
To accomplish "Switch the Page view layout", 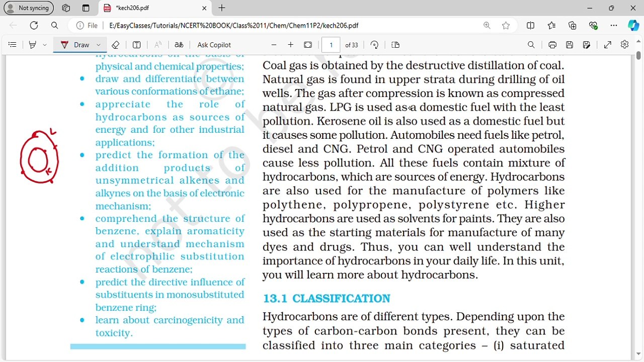I will point(395,45).
